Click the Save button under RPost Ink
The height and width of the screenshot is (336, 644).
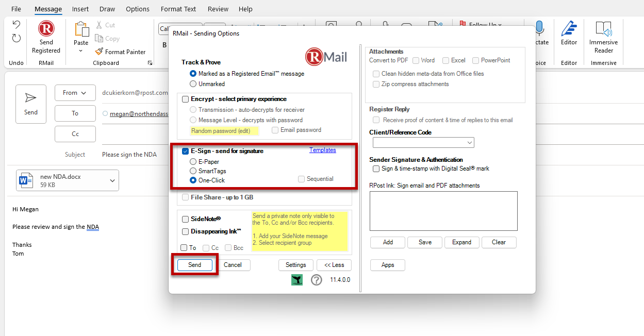coord(425,242)
